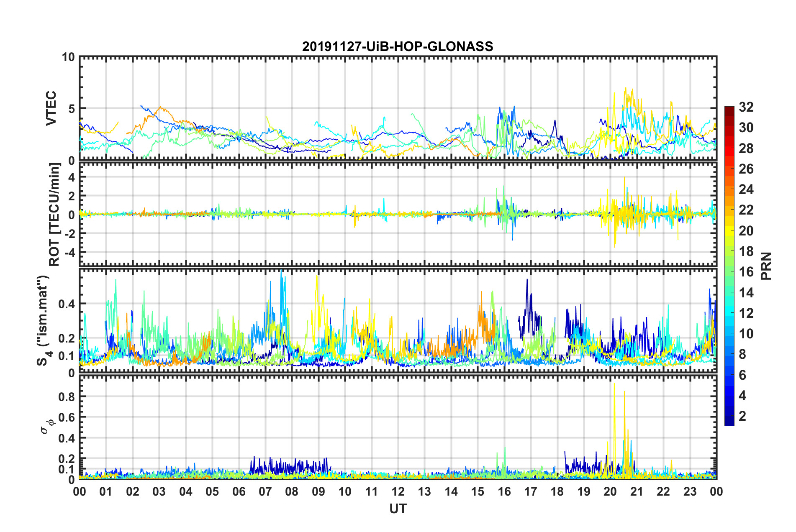Screen dimensions: 796x532
Task: Select the UT x-axis label
Action: pyautogui.click(x=398, y=509)
